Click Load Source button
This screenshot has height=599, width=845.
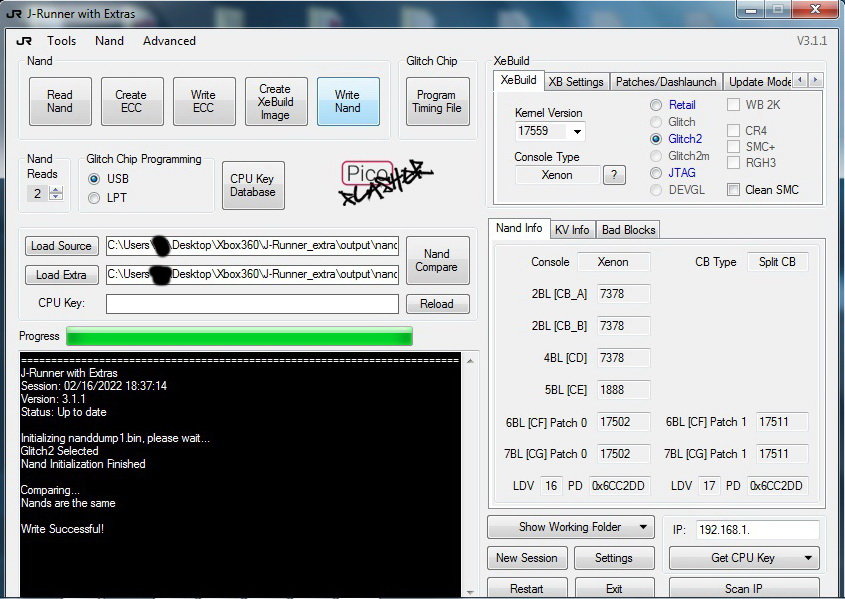(61, 246)
